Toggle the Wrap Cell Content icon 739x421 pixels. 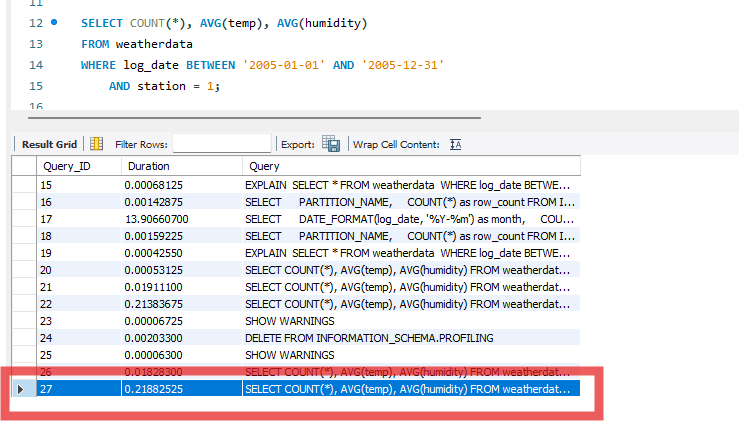point(455,144)
